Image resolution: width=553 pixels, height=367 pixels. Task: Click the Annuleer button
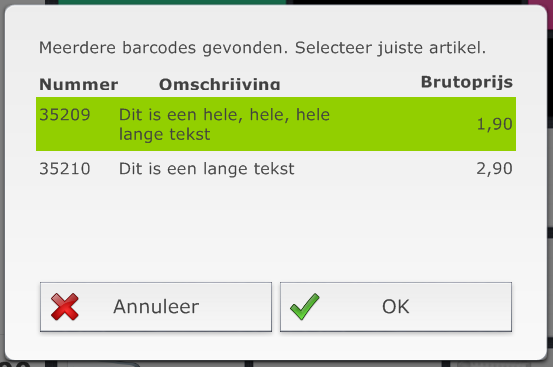pos(156,307)
